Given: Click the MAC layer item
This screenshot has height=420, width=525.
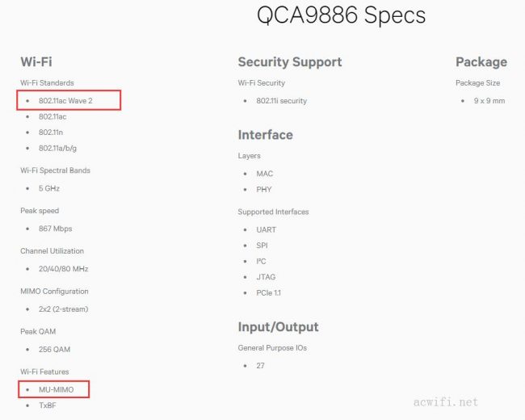Looking at the screenshot, I should tap(265, 174).
